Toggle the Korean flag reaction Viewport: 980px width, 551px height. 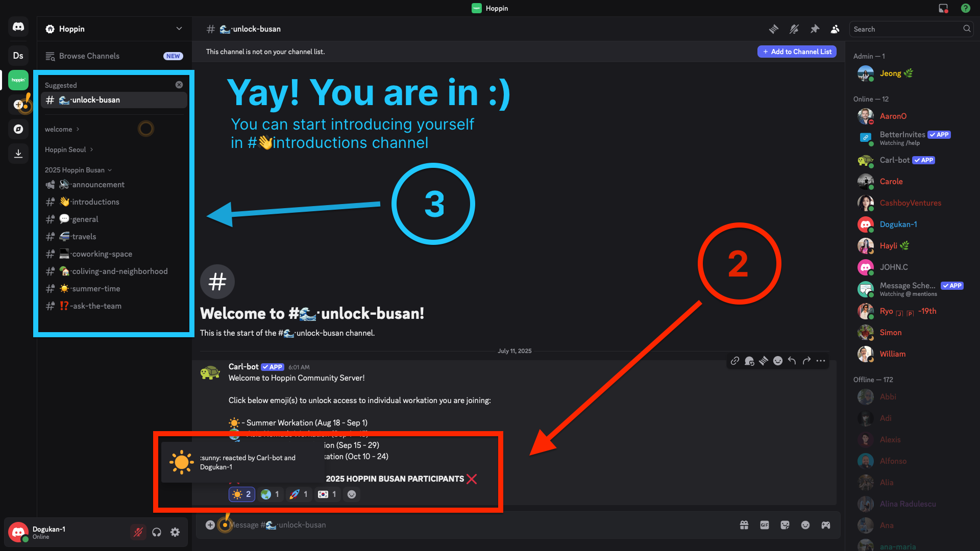[x=328, y=494]
